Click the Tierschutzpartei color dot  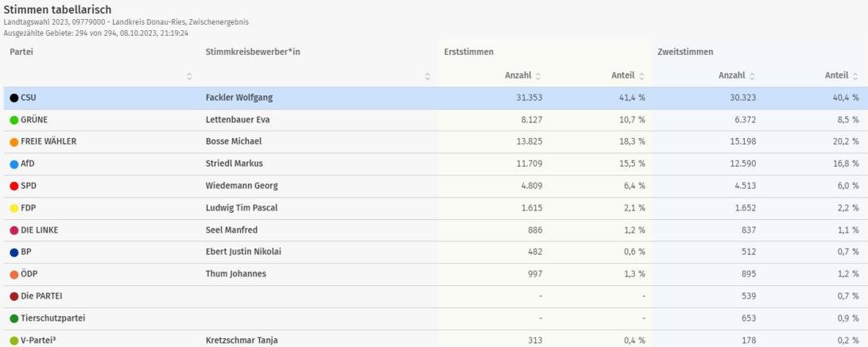tap(14, 318)
